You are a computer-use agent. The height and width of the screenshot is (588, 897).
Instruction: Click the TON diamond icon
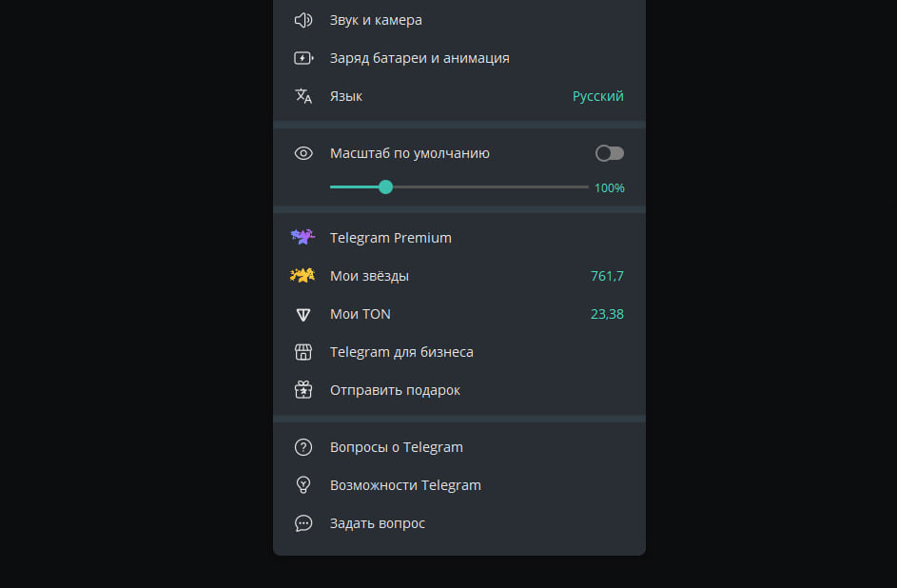(303, 314)
